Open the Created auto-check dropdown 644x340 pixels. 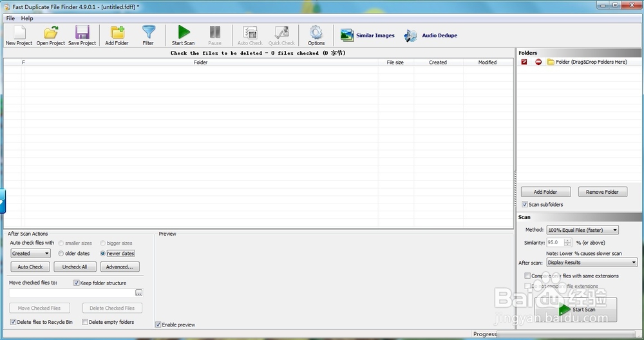30,253
